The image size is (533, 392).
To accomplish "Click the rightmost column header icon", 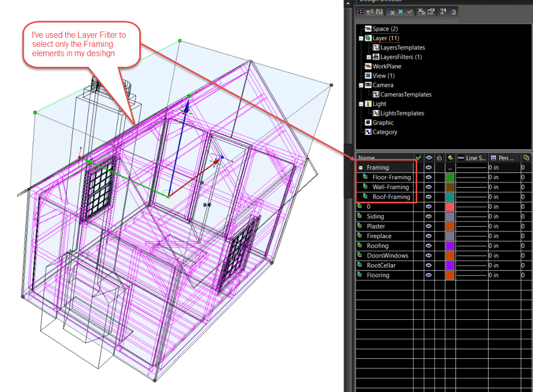I will [526, 158].
